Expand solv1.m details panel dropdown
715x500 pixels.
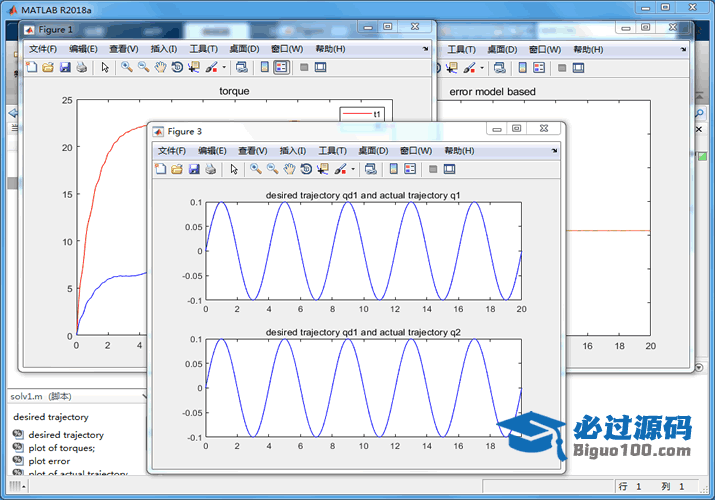click(x=144, y=397)
